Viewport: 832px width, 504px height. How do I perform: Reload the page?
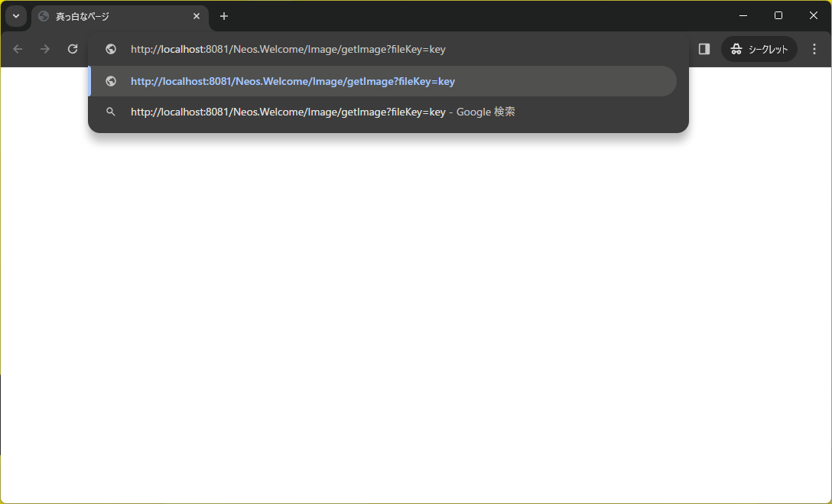(x=73, y=49)
